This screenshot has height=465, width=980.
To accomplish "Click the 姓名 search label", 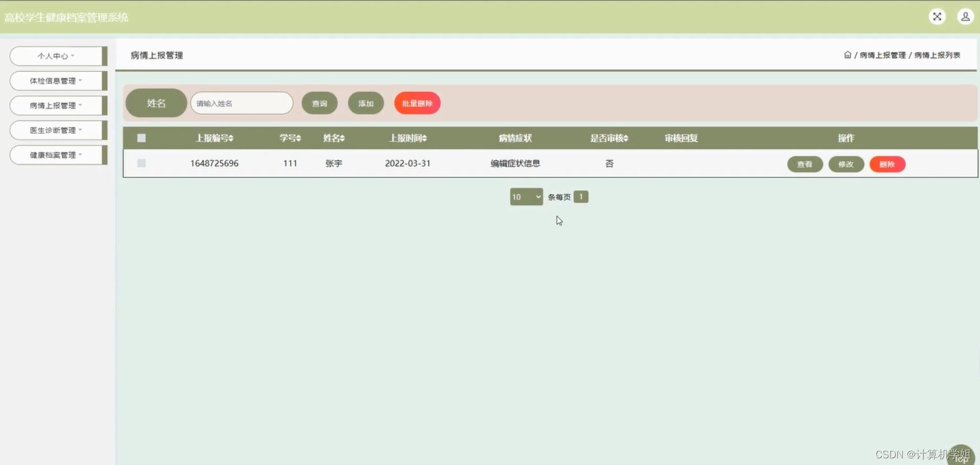I will point(156,103).
